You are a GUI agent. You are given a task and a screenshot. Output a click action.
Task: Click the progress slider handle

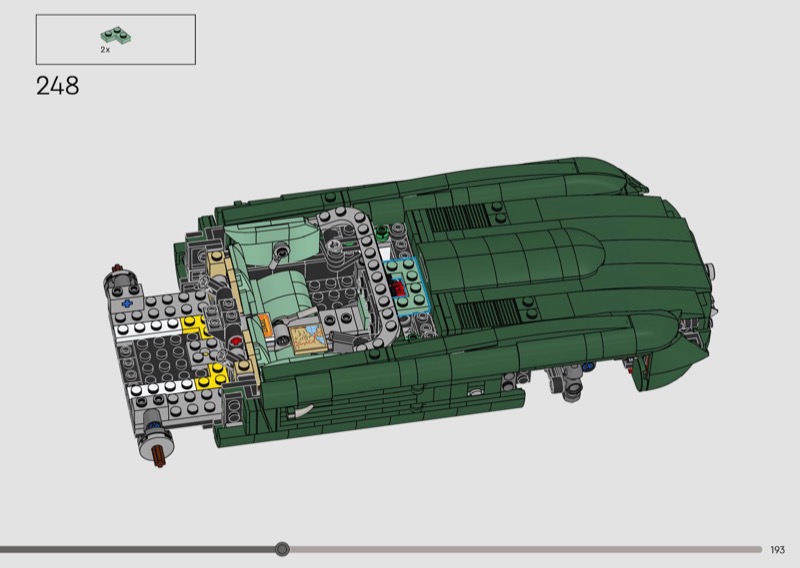(282, 549)
